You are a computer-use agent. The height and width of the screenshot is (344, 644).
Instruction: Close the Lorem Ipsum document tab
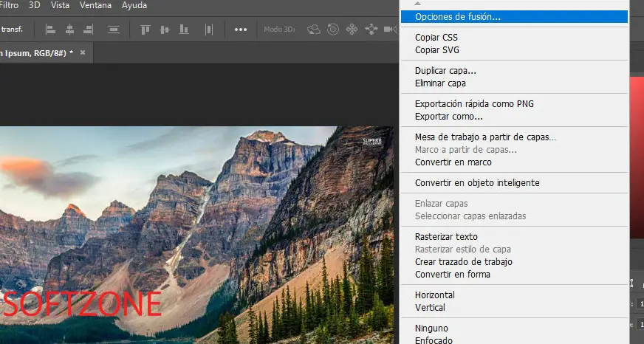point(83,52)
